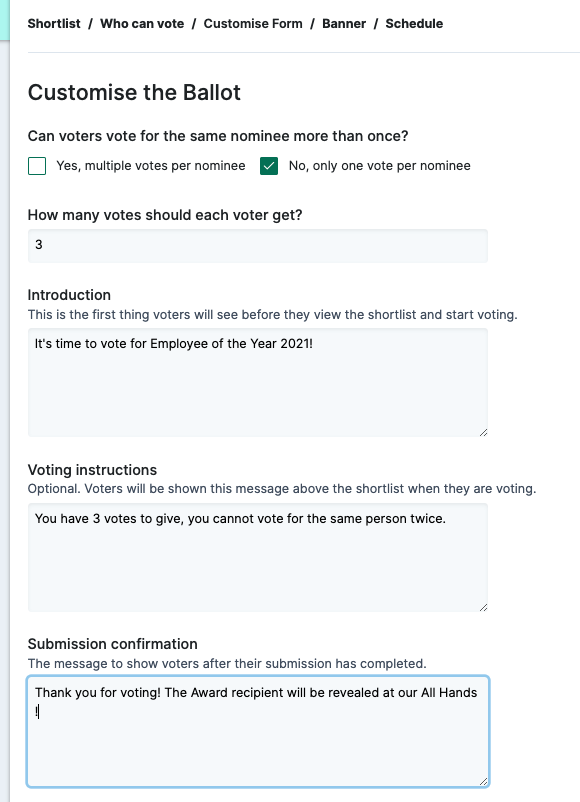Open the Shortlist breadcrumb step

(x=54, y=24)
